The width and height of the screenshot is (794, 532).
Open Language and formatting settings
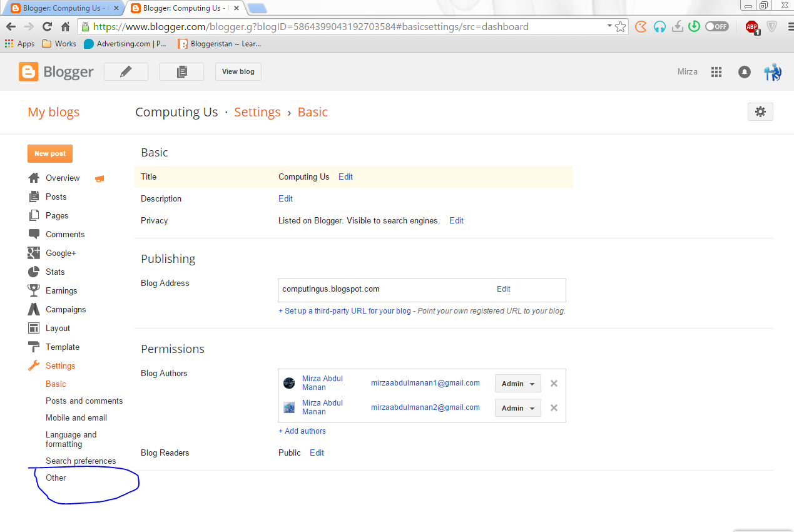point(71,439)
